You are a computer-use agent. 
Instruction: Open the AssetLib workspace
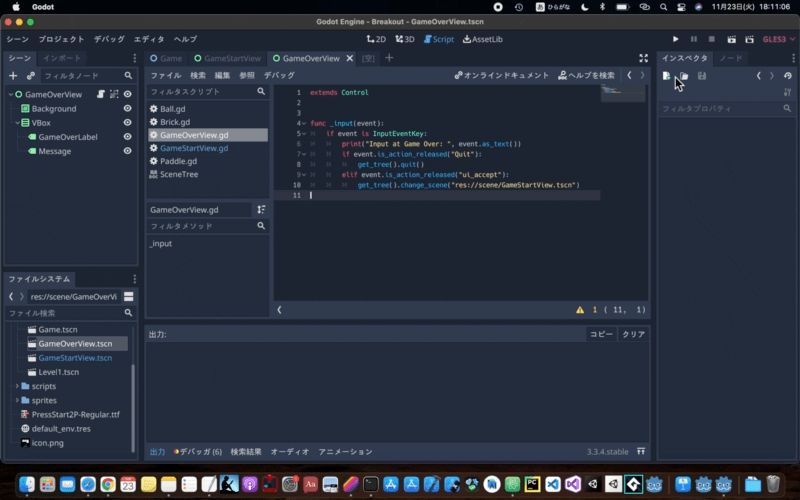tap(483, 39)
